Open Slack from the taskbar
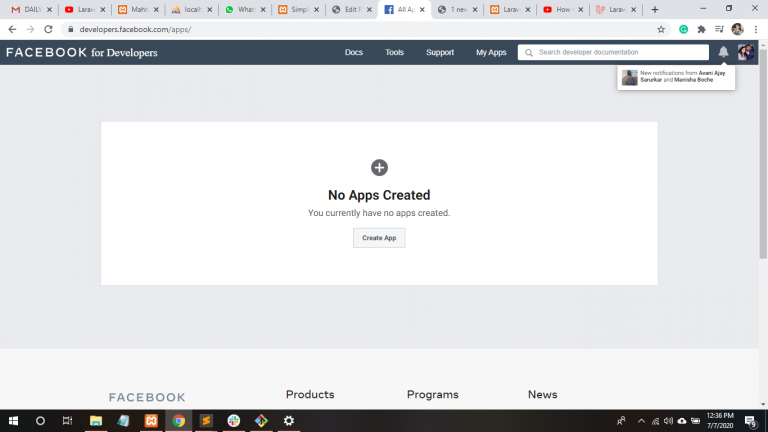The height and width of the screenshot is (432, 768). pyautogui.click(x=234, y=421)
